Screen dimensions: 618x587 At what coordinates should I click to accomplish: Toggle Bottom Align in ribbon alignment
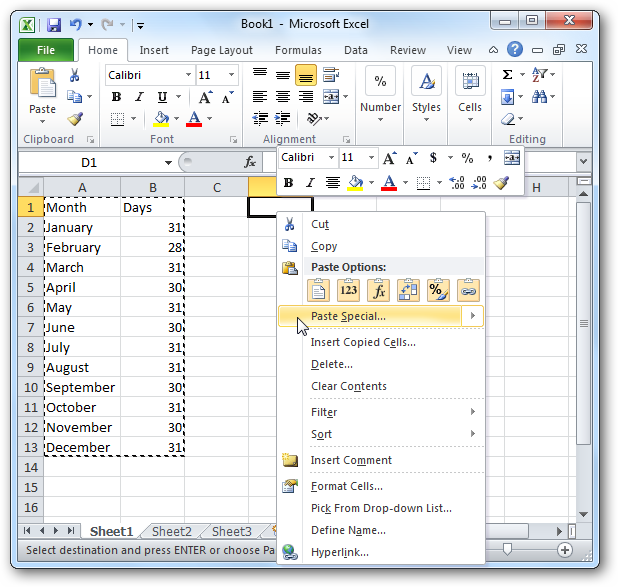click(306, 75)
